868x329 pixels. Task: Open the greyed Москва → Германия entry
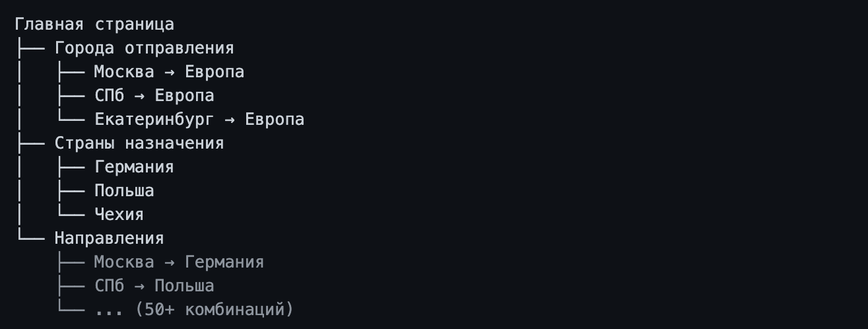pos(179,262)
